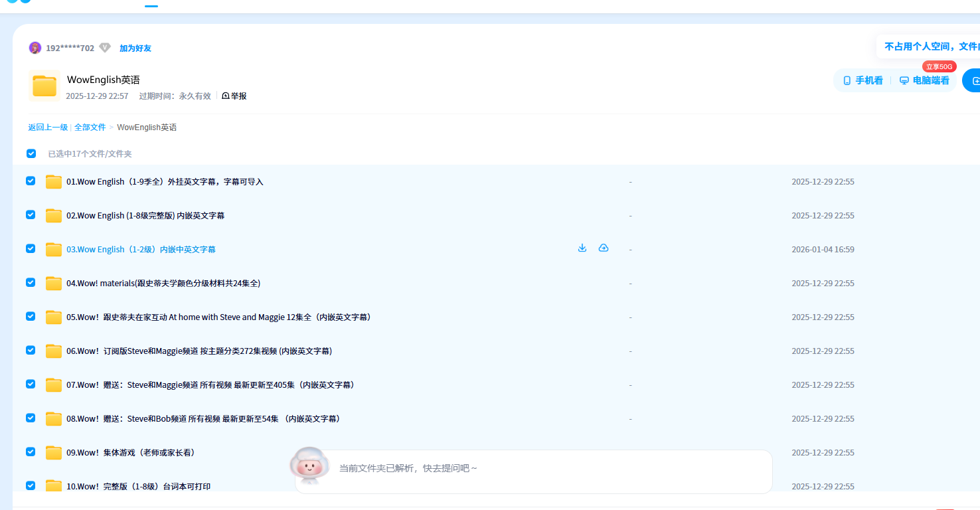The height and width of the screenshot is (510, 980).
Task: Uncheck the 08.Wow! Steve和Bob checkbox
Action: (31, 418)
